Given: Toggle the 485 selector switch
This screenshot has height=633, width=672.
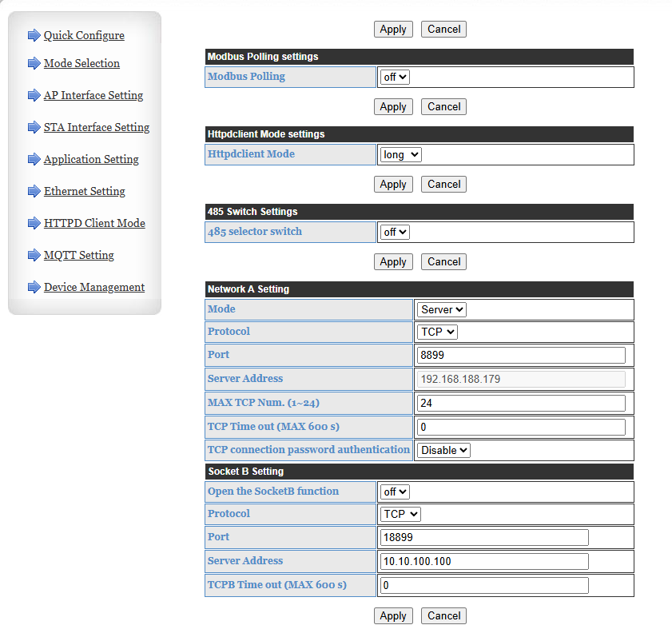Looking at the screenshot, I should (x=394, y=232).
